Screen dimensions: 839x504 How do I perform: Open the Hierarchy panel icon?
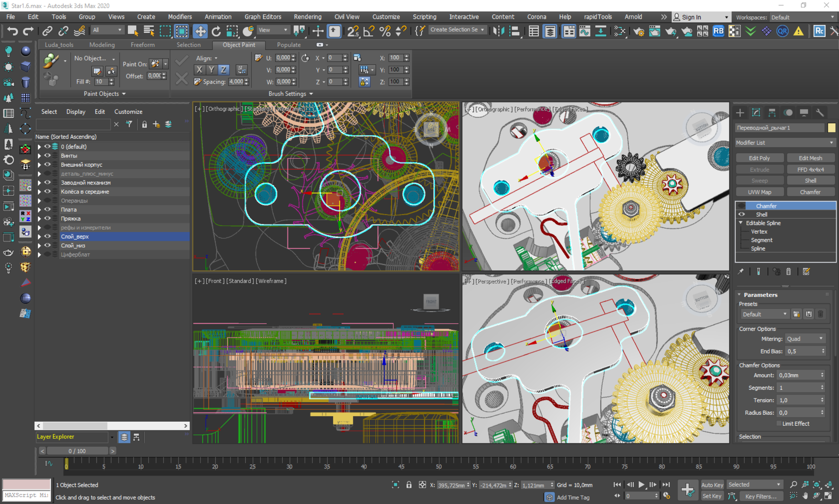pos(772,113)
